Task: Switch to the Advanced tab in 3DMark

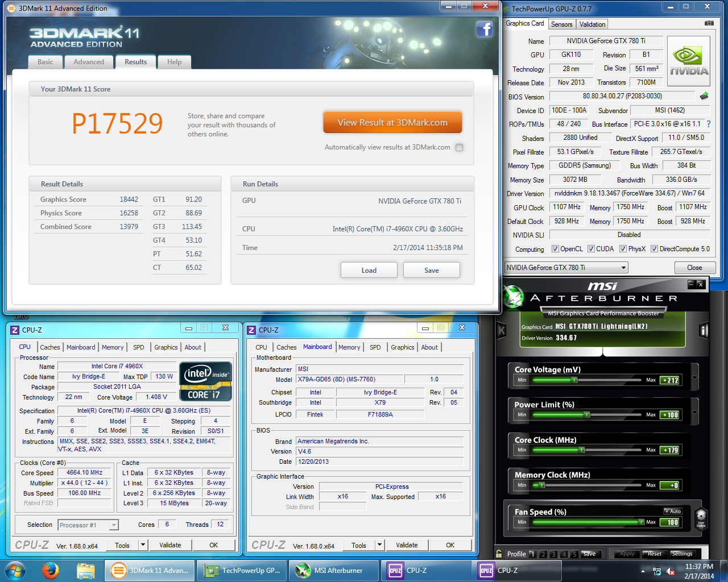Action: coord(89,62)
